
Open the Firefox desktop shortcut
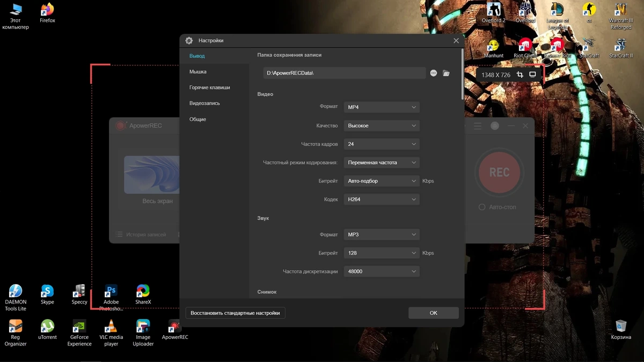click(x=47, y=13)
